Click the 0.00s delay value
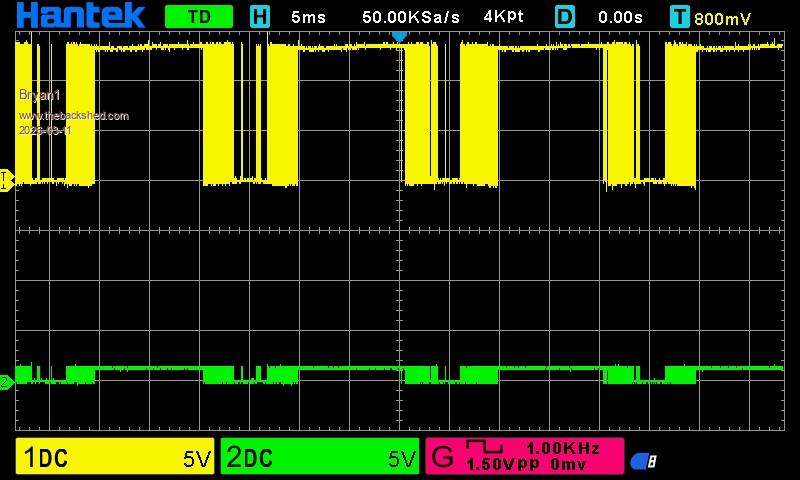 [620, 17]
